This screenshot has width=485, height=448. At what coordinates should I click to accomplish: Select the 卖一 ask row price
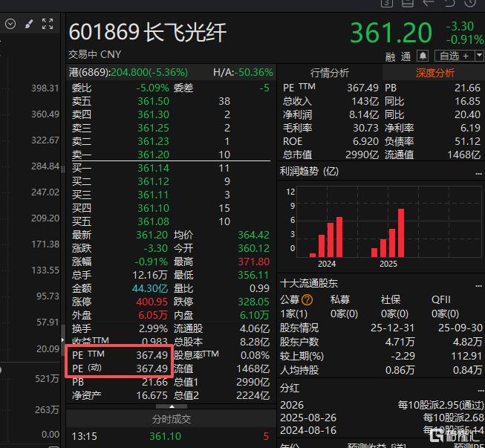(154, 155)
